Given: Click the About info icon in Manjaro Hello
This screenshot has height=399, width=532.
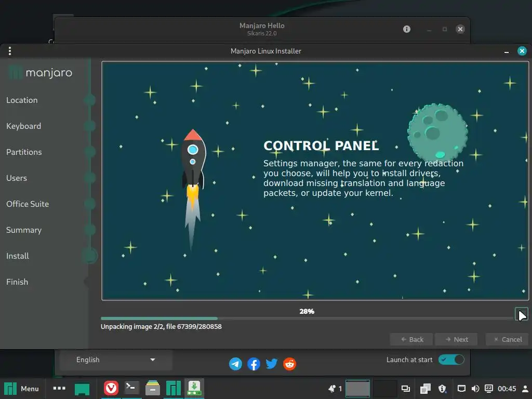Looking at the screenshot, I should (406, 29).
